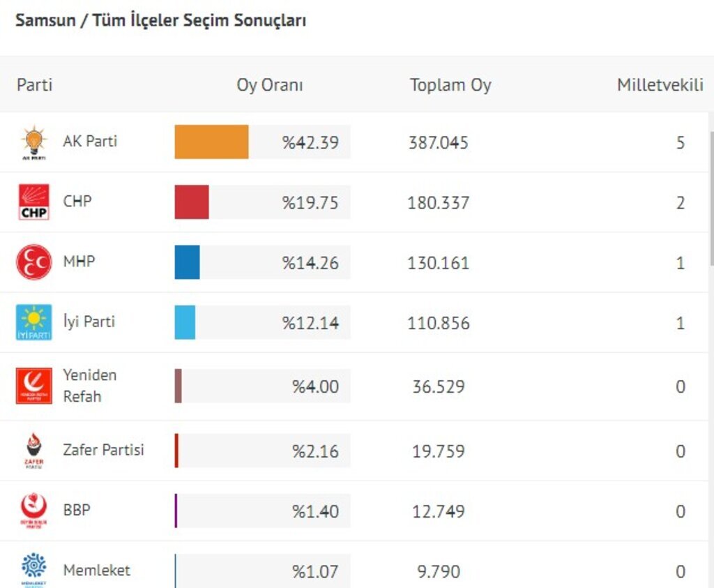Click the Parti column header
714x588 pixels.
pyautogui.click(x=35, y=85)
